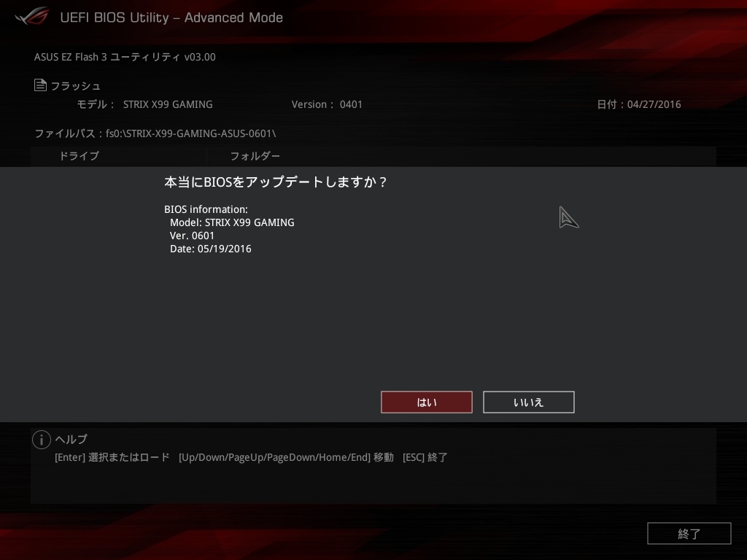The image size is (747, 560).
Task: Click 'ASUS EZ Flash 3 ユーティリティ v03.00' title
Action: 125,57
